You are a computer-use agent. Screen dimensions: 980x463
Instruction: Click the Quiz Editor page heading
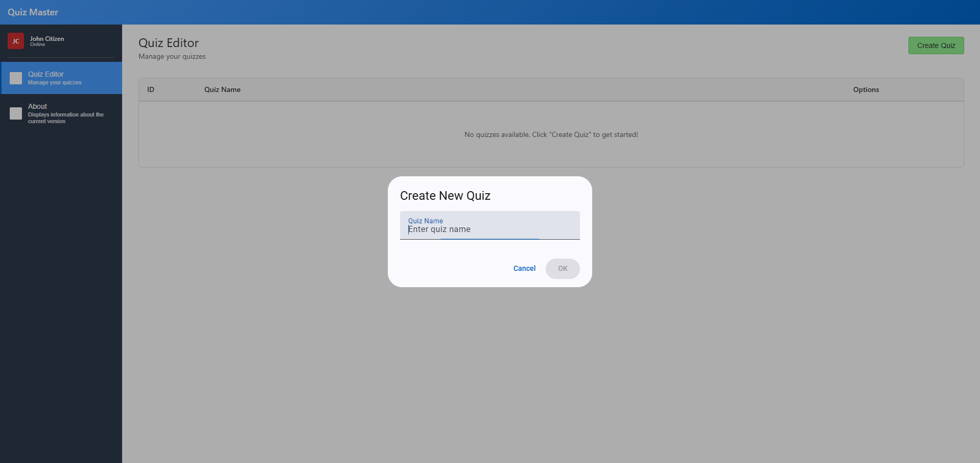[x=169, y=43]
